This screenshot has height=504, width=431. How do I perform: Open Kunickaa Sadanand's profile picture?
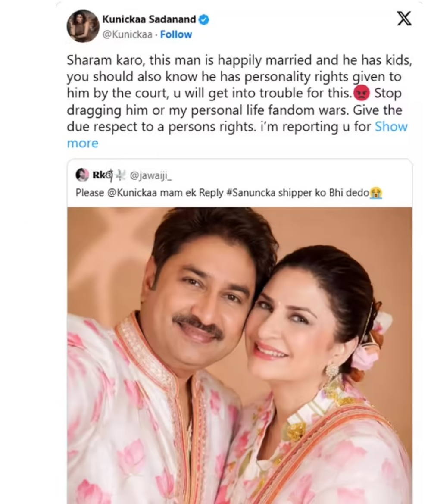click(83, 26)
